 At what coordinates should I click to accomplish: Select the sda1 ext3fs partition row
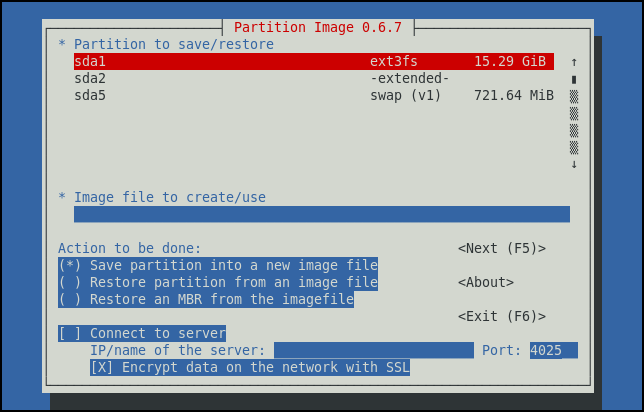pyautogui.click(x=312, y=61)
